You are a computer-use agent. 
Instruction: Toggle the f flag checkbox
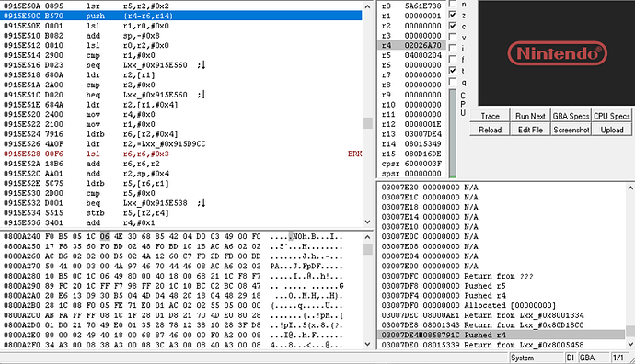pos(453,60)
